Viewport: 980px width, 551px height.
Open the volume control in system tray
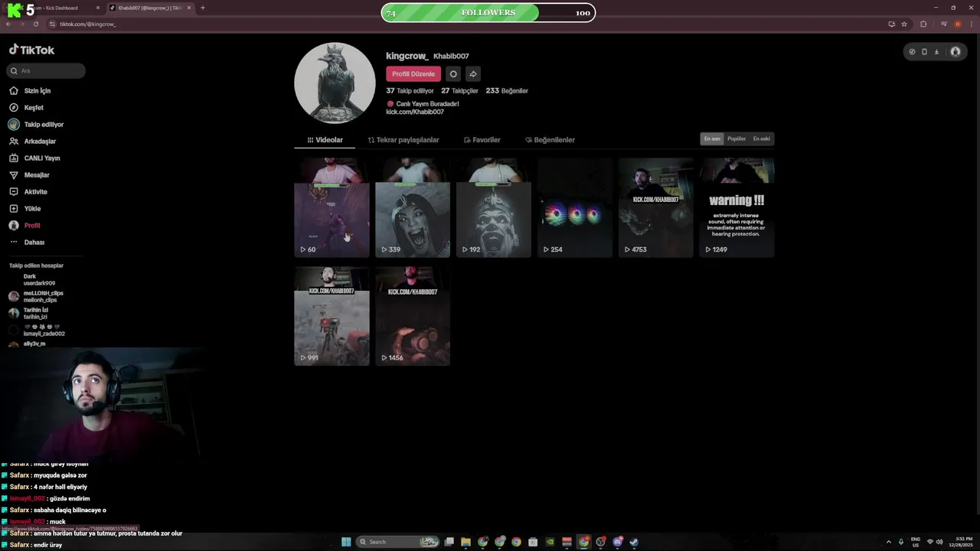pos(940,542)
